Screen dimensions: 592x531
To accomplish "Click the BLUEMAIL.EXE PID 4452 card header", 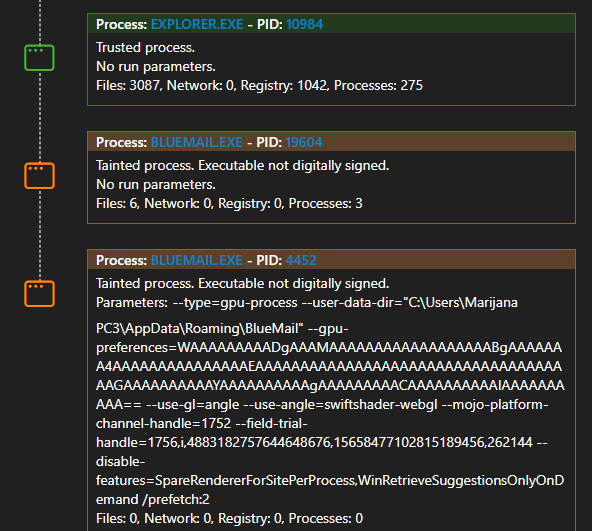I will [331, 260].
